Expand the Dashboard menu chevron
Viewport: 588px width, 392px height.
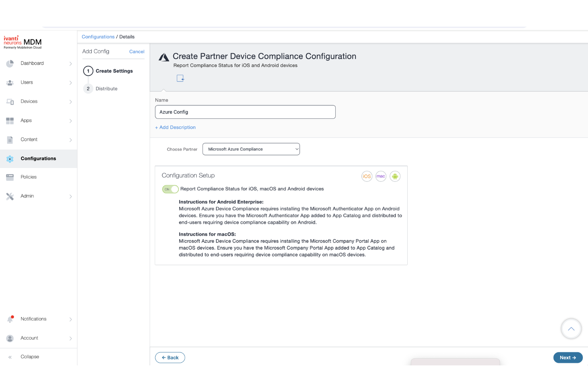[71, 64]
